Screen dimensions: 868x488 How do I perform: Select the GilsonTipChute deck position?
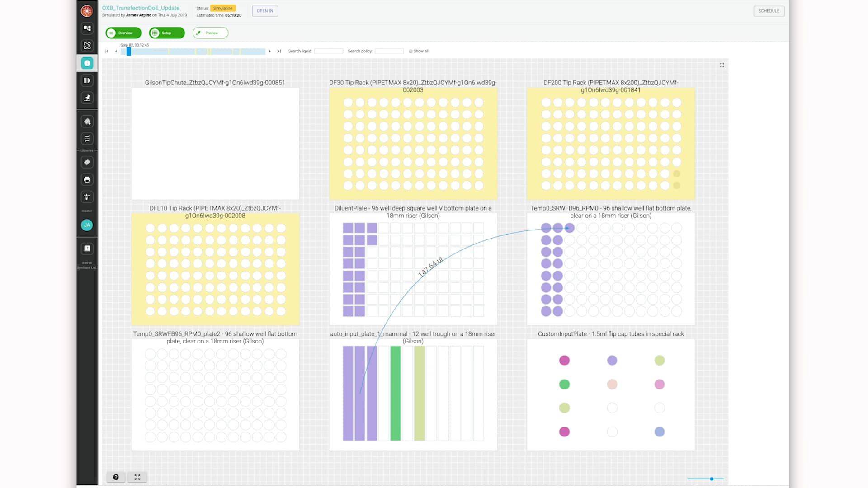point(215,144)
